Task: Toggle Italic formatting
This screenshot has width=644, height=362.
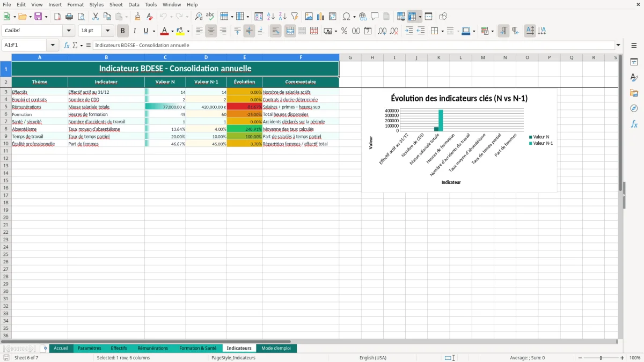Action: click(x=135, y=31)
